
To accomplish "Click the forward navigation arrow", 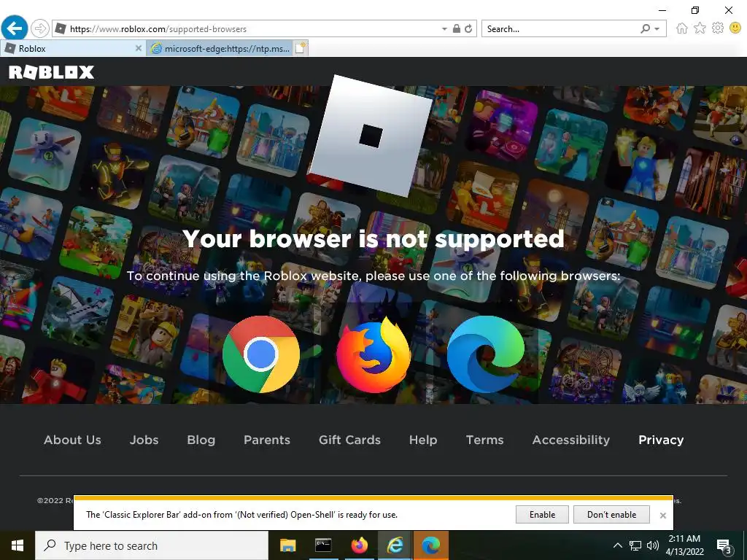I will tap(40, 28).
